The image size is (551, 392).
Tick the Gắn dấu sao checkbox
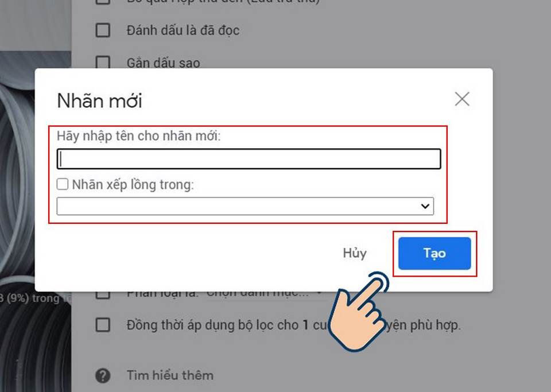(x=103, y=63)
